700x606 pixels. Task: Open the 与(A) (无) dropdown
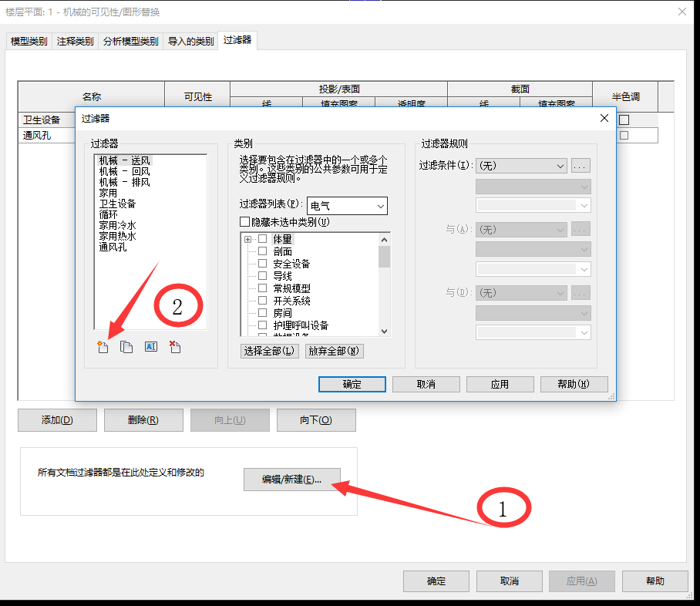click(x=521, y=230)
